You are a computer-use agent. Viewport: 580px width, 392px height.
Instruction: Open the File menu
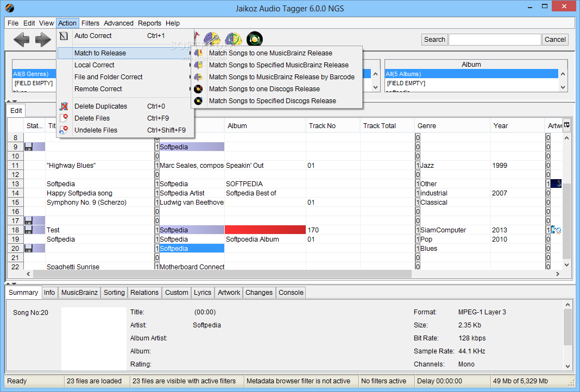[x=13, y=23]
